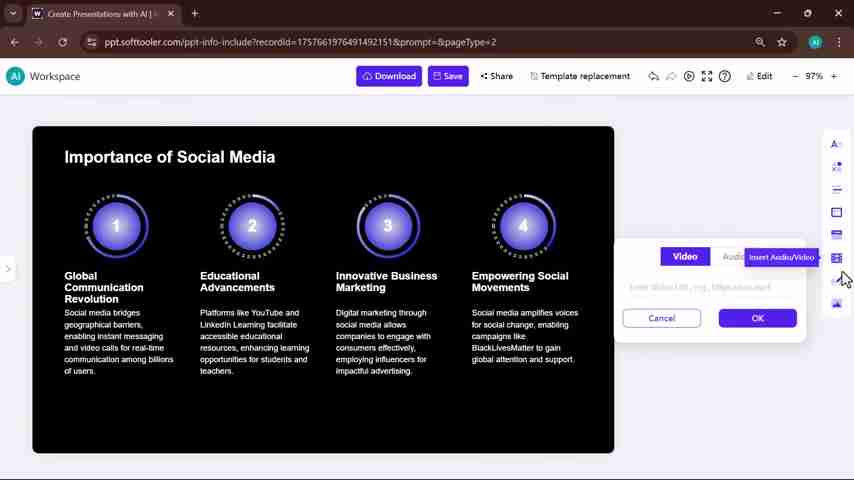The width and height of the screenshot is (854, 480).
Task: Undo the last action
Action: pyautogui.click(x=653, y=76)
